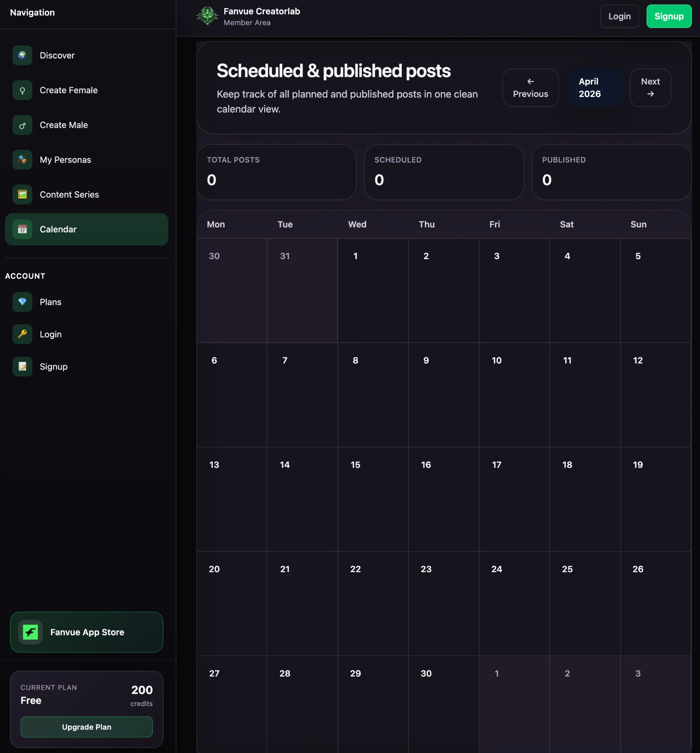Viewport: 700px width, 753px height.
Task: Click the Mon column header
Action: [x=216, y=224]
